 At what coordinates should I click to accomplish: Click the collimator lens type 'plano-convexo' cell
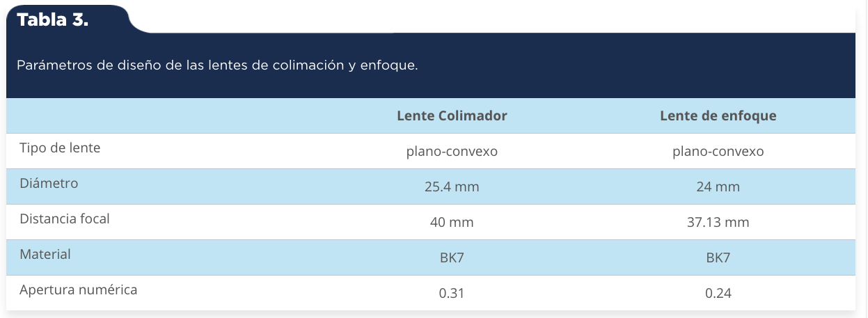[x=452, y=151]
